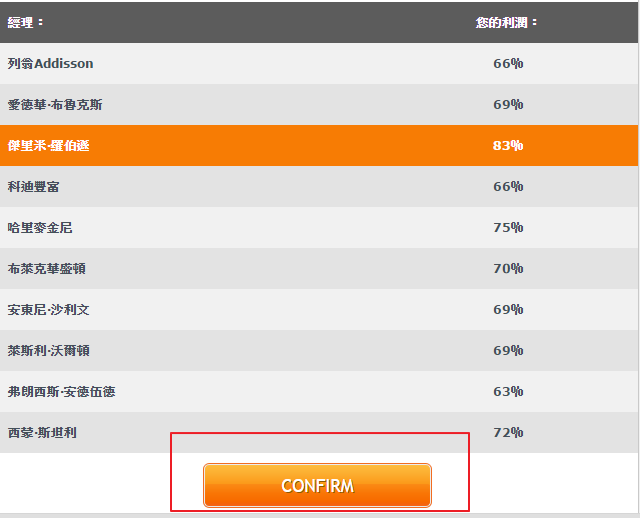This screenshot has width=640, height=518.
Task: Pick the 弗朗西斯·安德伍德 manager row
Action: pos(319,391)
